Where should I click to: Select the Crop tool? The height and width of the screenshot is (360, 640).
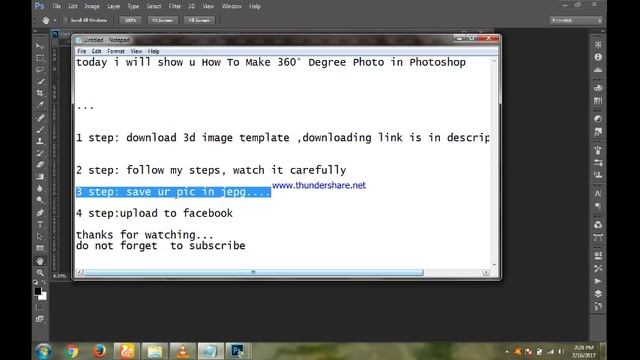[x=40, y=93]
